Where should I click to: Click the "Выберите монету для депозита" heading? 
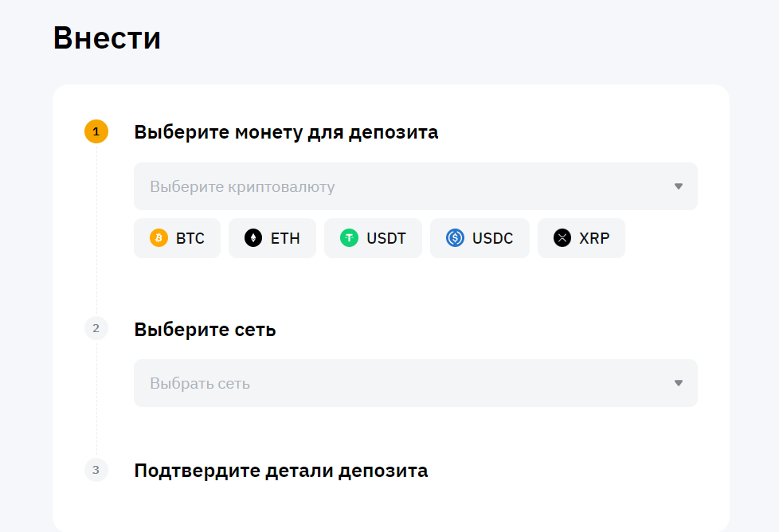[286, 132]
